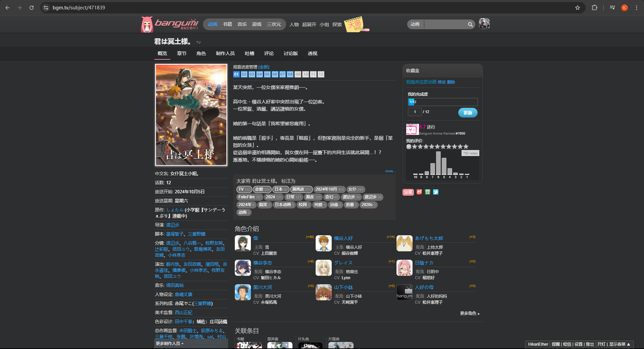Click the 更新 progress button
The image size is (644, 349).
click(x=468, y=113)
